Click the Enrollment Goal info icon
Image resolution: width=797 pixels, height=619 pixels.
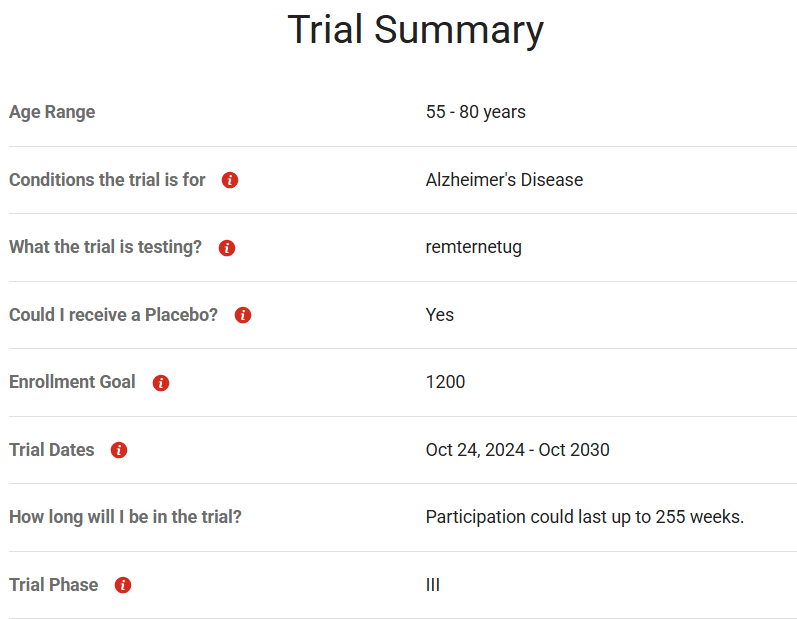pos(161,383)
